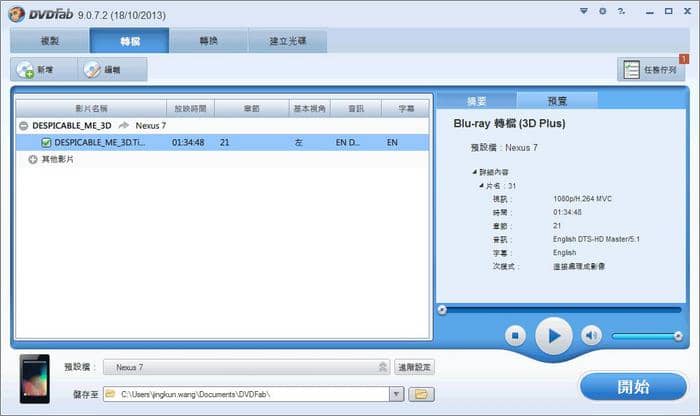Click the play time column header
The height and width of the screenshot is (416, 700).
tap(191, 108)
